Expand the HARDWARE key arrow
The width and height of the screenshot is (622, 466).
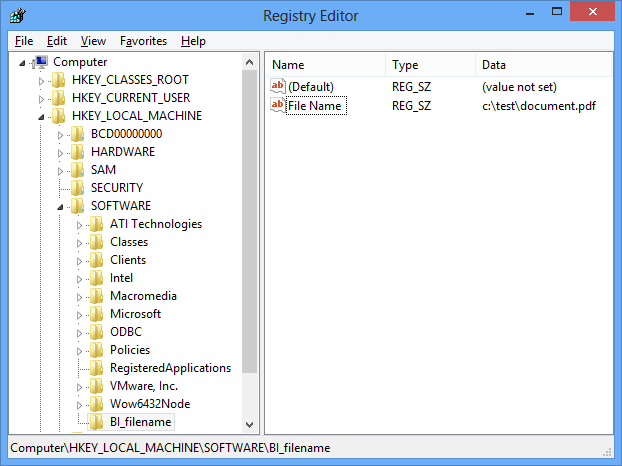(60, 152)
